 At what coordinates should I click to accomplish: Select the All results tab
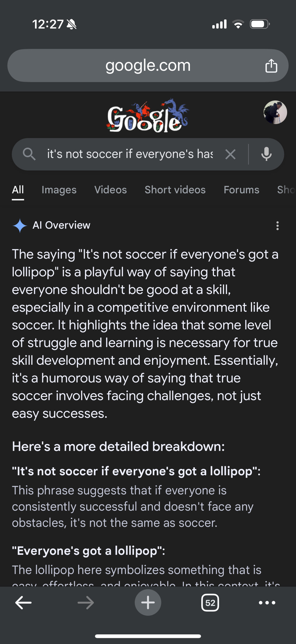tap(18, 190)
